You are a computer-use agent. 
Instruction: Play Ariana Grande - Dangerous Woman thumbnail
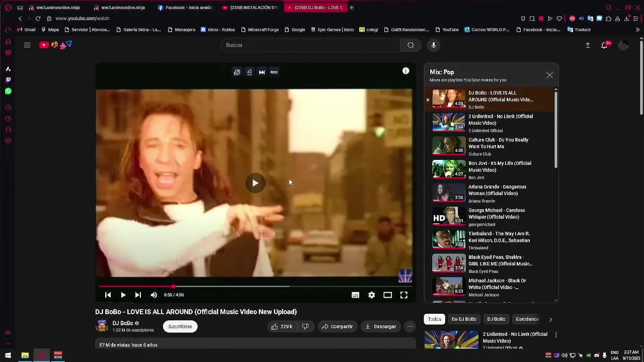[449, 193]
